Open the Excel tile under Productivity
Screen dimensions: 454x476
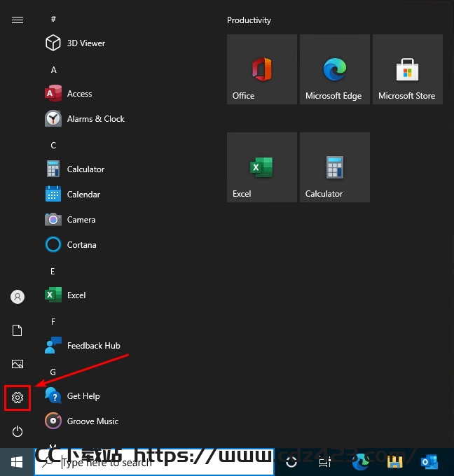(x=262, y=167)
